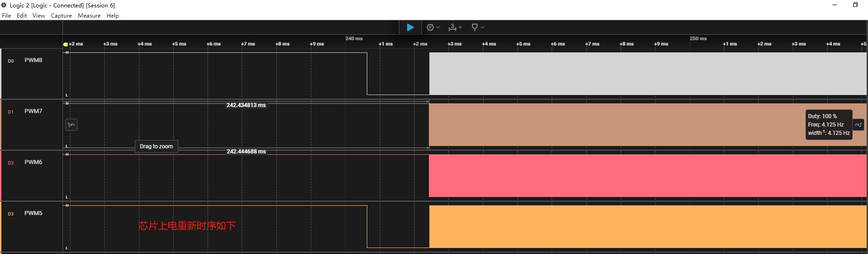Select the PWM7 channel label
Screen dimensions: 868x254
point(33,111)
